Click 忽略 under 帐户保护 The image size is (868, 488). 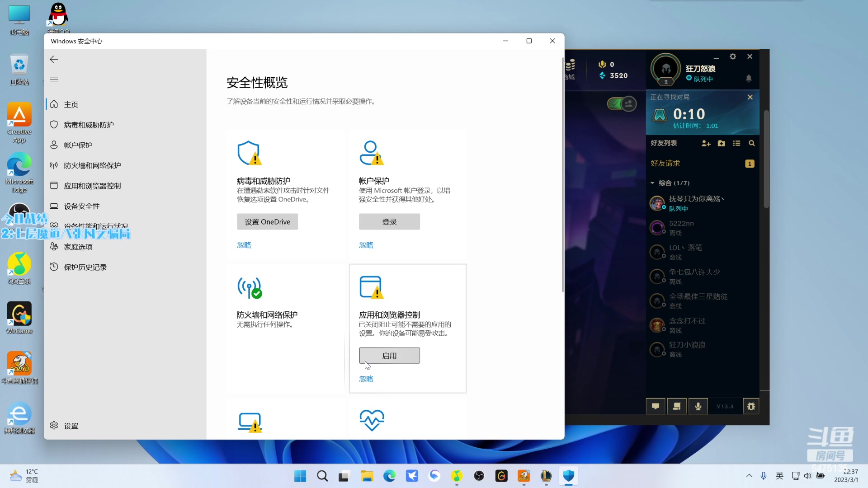[x=366, y=245]
